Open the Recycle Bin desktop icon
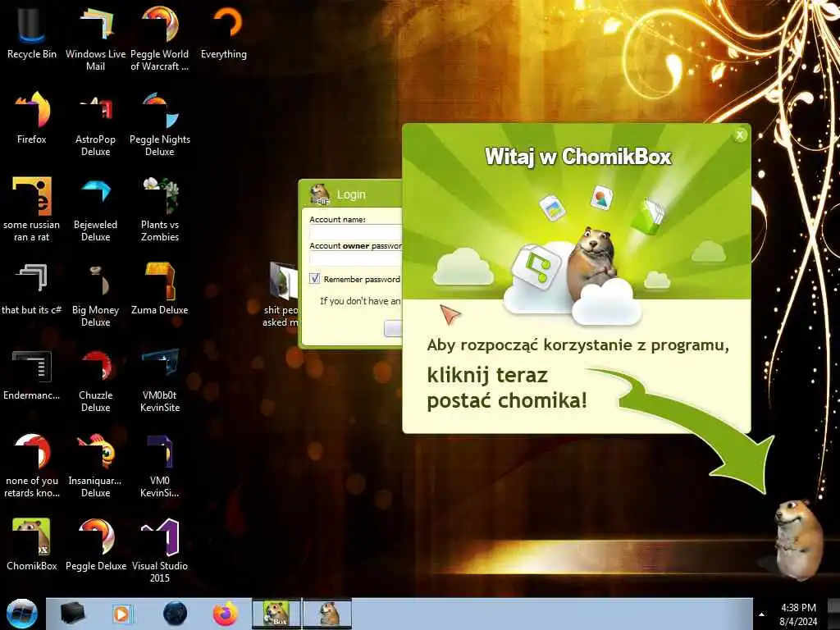The image size is (840, 630). (32, 32)
